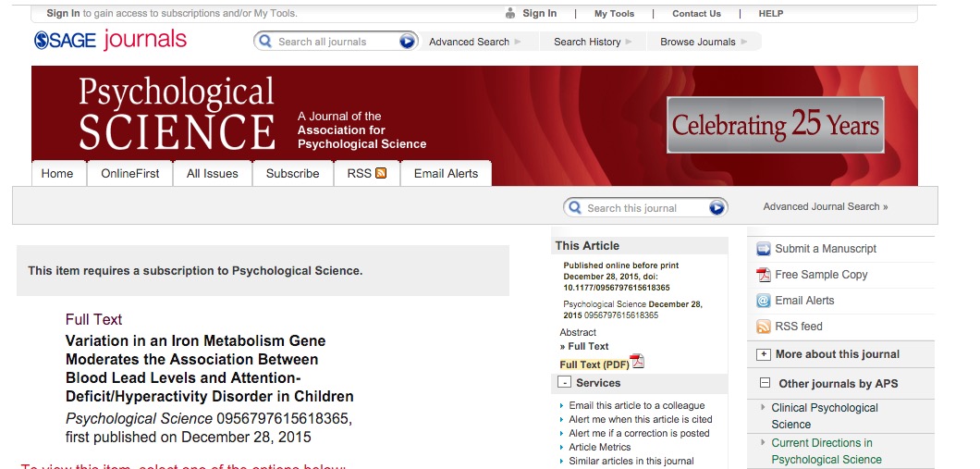Open the Subscribe tab
The image size is (980, 469).
tap(292, 174)
